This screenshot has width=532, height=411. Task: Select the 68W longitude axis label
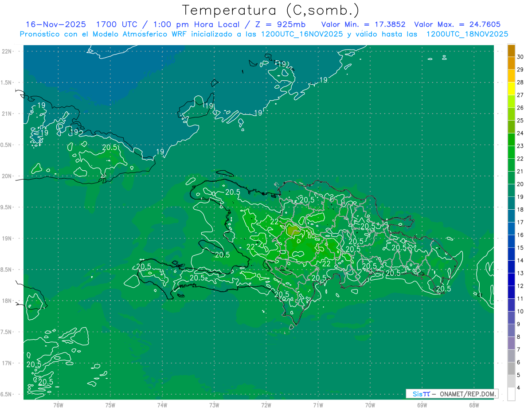coord(473,405)
